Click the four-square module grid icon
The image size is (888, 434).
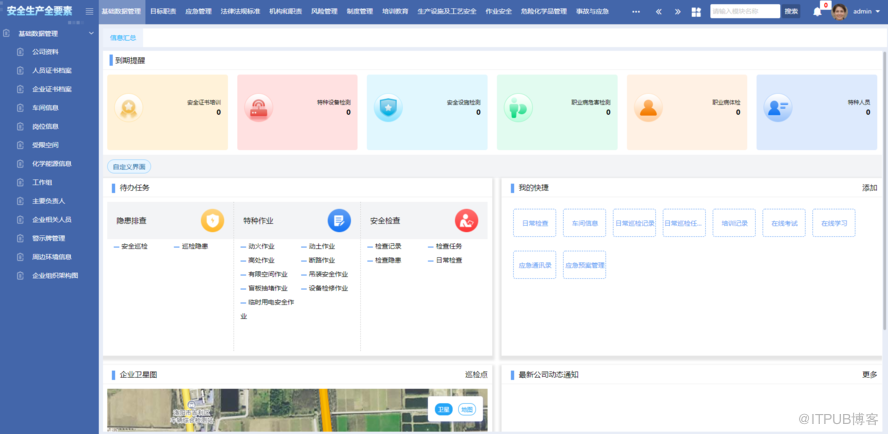pos(696,11)
